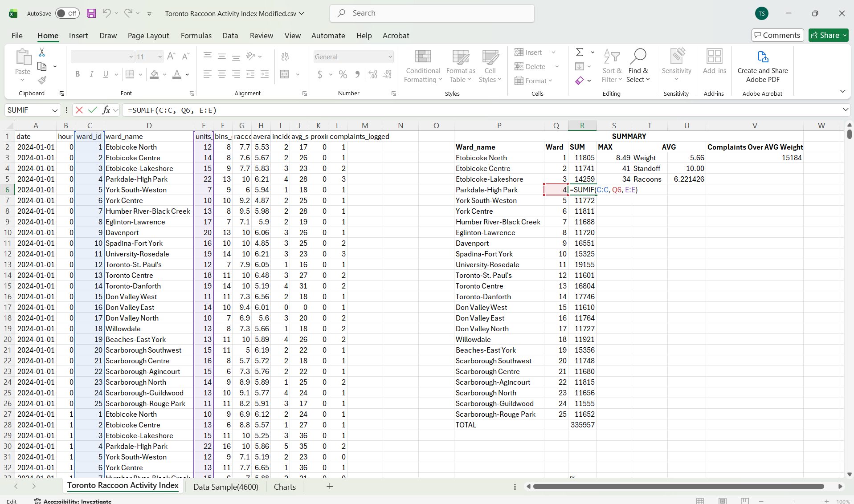
Task: Apply Comma Style number format
Action: 357,74
